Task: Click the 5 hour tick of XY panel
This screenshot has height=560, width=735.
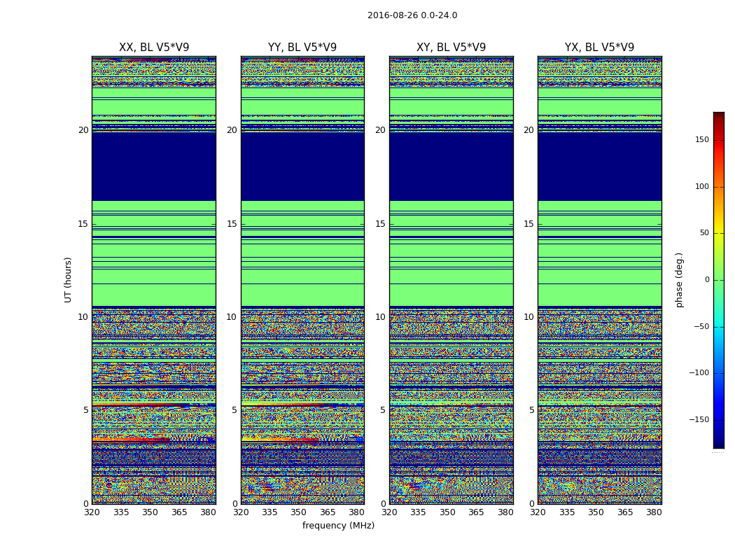Action: coord(383,410)
